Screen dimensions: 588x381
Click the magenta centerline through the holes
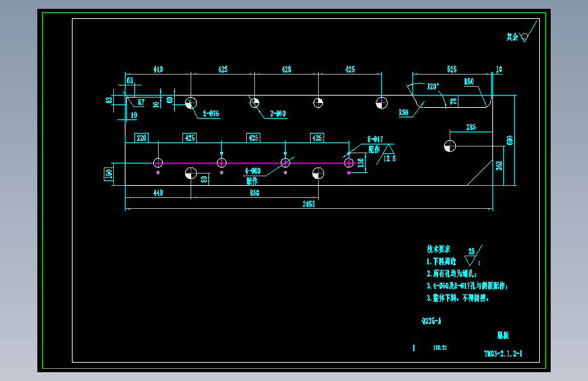[x=254, y=163]
